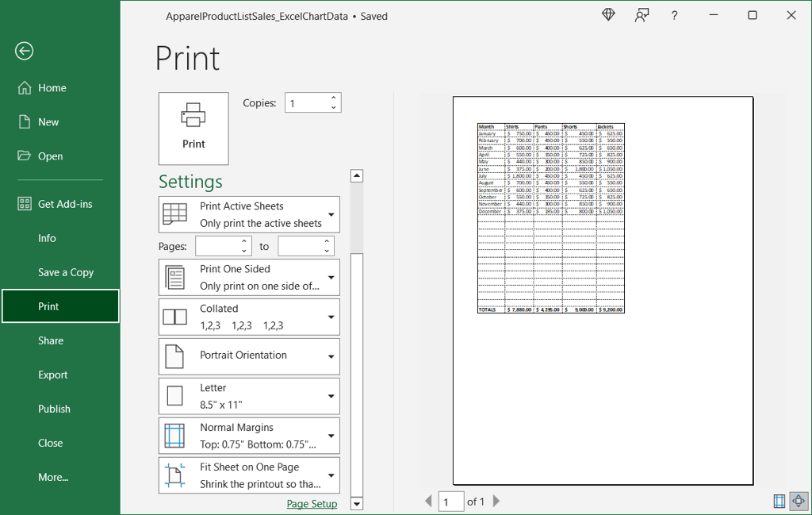Viewport: 812px width, 515px height.
Task: Increase Copies with the up stepper arrow
Action: point(334,98)
